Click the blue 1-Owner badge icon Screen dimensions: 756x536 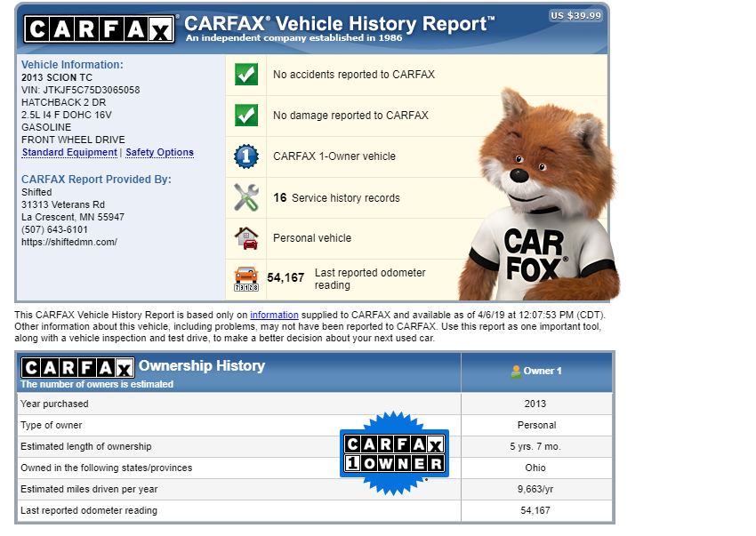pyautogui.click(x=246, y=156)
